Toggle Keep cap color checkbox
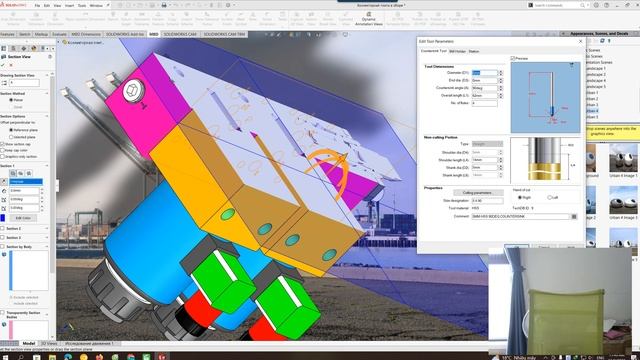The height and width of the screenshot is (360, 640). pos(2,150)
